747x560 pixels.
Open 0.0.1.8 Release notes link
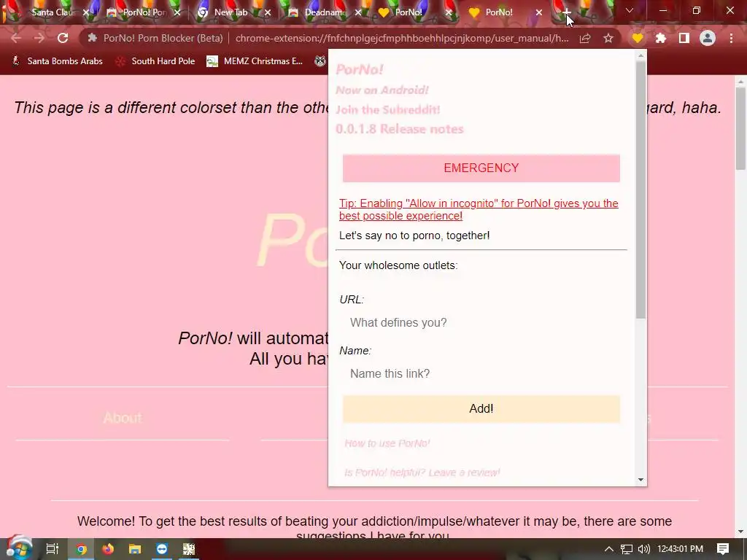pos(399,129)
